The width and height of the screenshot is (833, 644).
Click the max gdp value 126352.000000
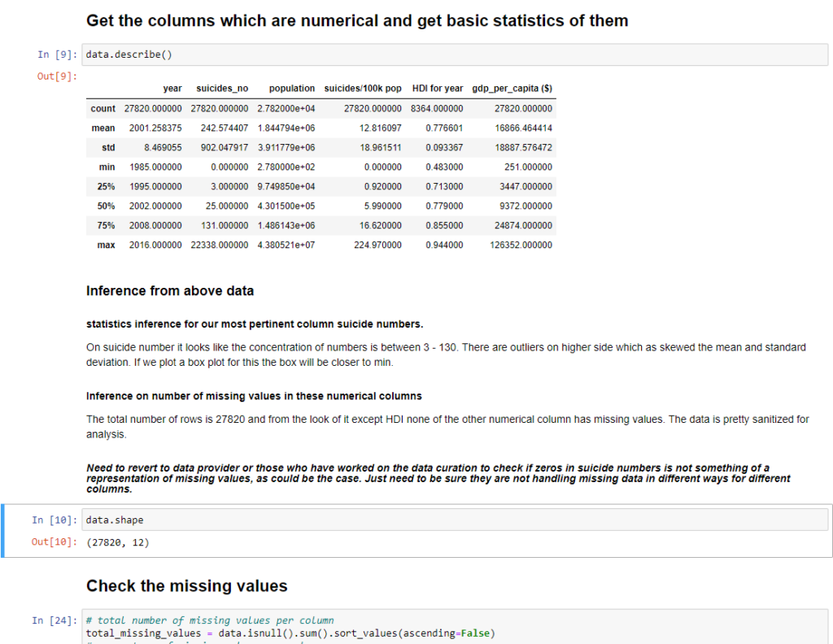[522, 245]
